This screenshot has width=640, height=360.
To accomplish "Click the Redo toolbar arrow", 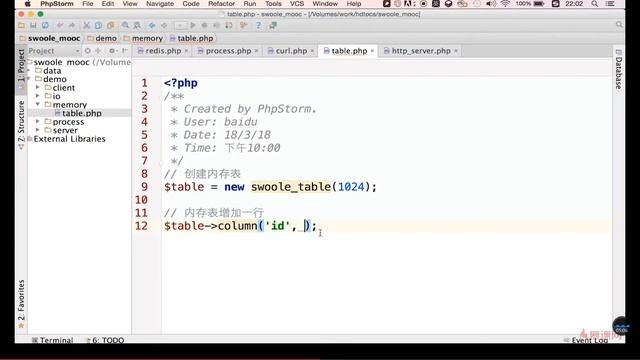I will 71,25.
